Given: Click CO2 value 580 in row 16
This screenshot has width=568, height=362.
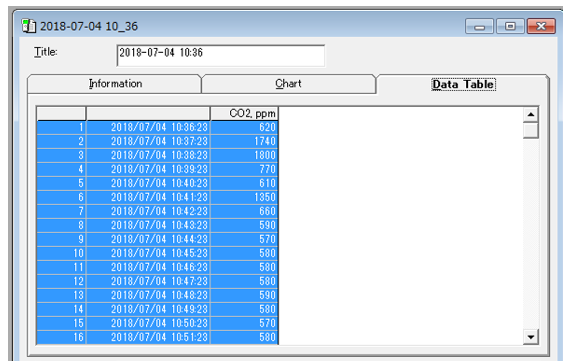Looking at the screenshot, I should pos(244,338).
